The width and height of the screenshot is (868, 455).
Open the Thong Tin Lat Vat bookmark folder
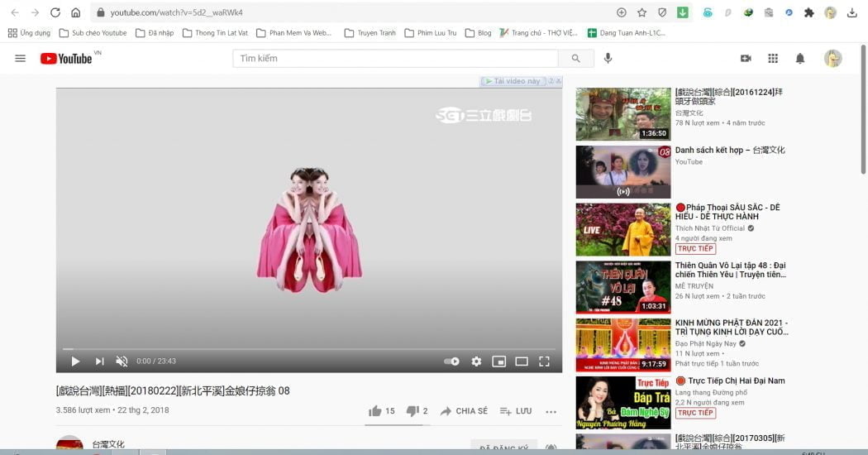coord(215,33)
